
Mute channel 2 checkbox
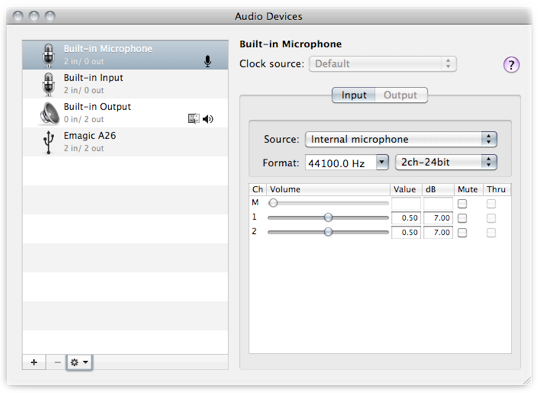click(462, 233)
